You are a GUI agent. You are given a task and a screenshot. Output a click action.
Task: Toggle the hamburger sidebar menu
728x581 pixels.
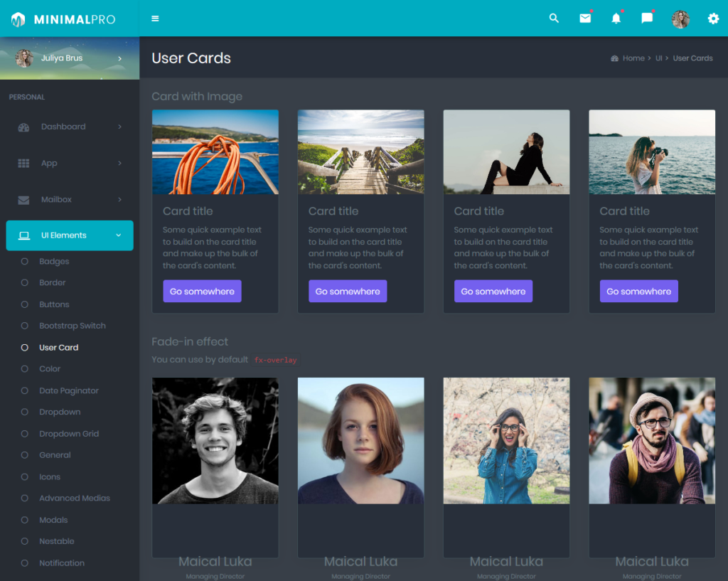point(155,18)
